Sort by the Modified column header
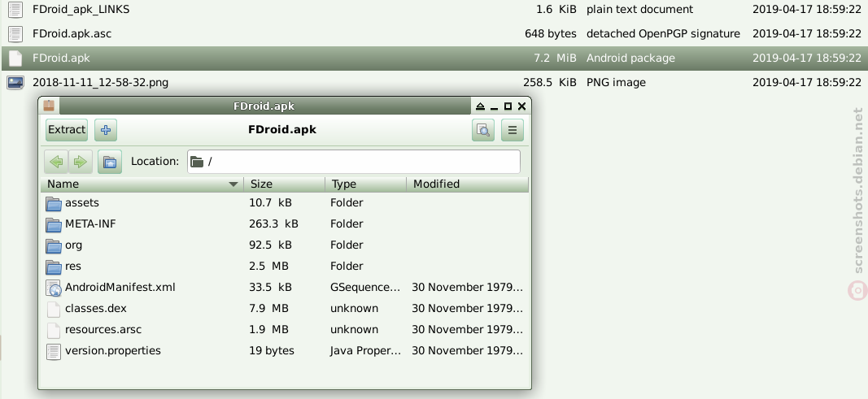Screen dimensions: 868x399 pyautogui.click(x=467, y=184)
